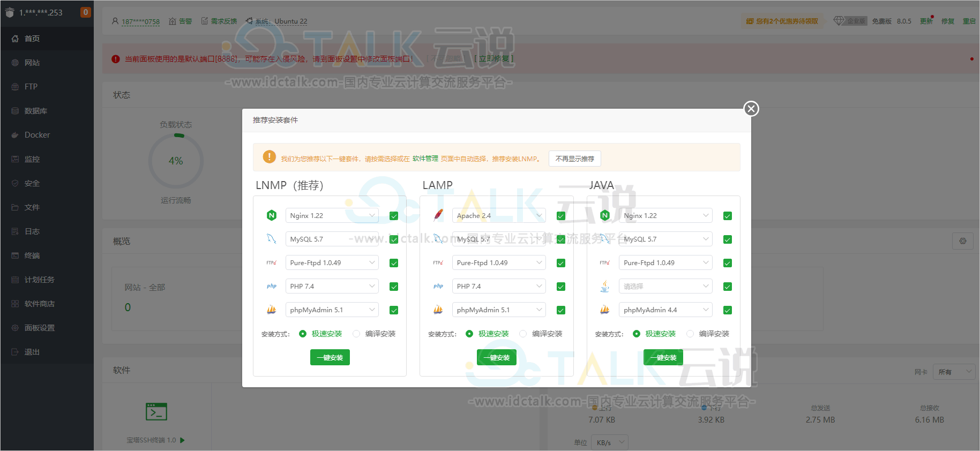Uncheck the phpMyAdmin 5.1 checkbox in LAMP
980x451 pixels.
pyautogui.click(x=561, y=310)
